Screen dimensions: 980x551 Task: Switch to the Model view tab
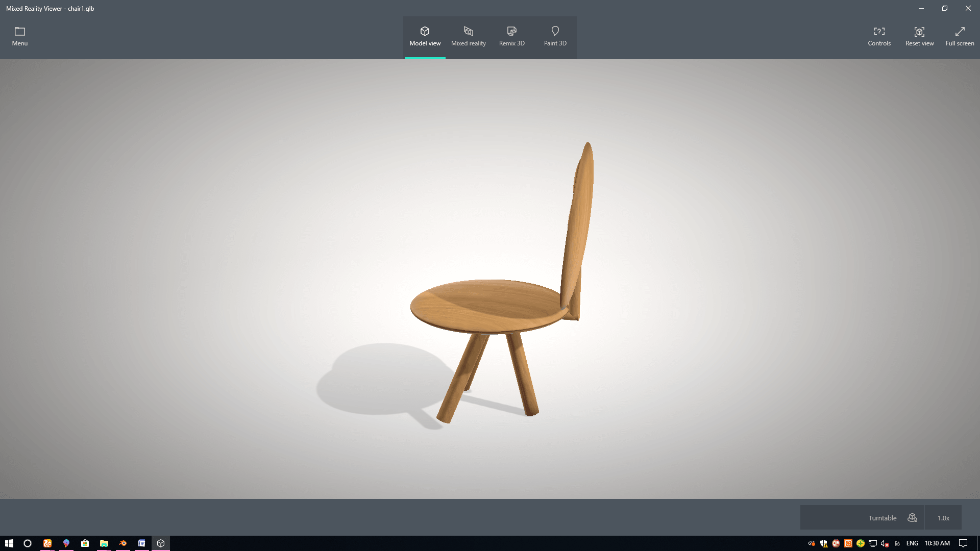tap(425, 37)
